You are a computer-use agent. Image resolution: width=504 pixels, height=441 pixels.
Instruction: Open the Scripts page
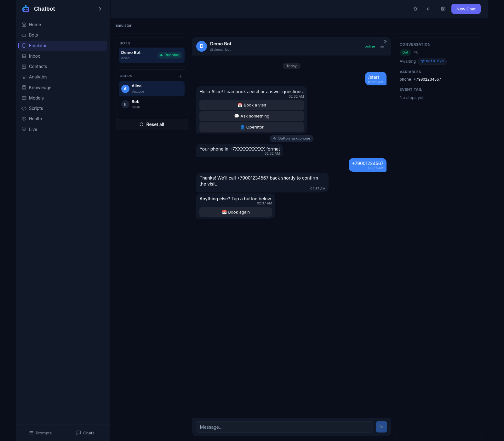[x=63, y=108]
